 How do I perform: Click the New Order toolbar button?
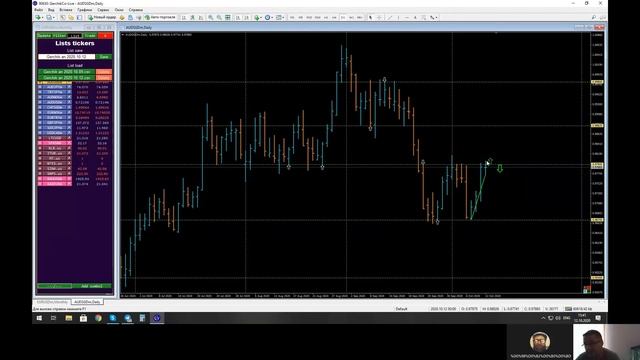(x=102, y=18)
